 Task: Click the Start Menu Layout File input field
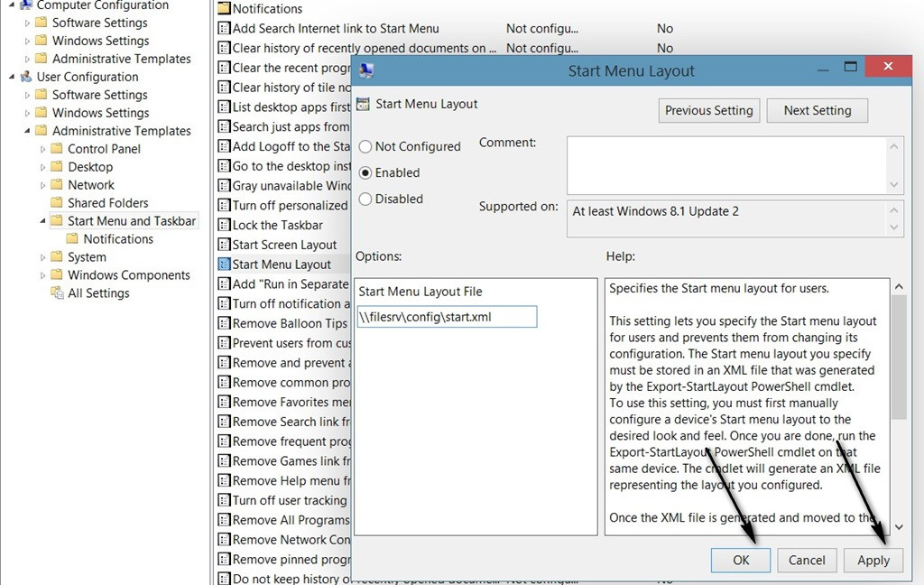446,316
